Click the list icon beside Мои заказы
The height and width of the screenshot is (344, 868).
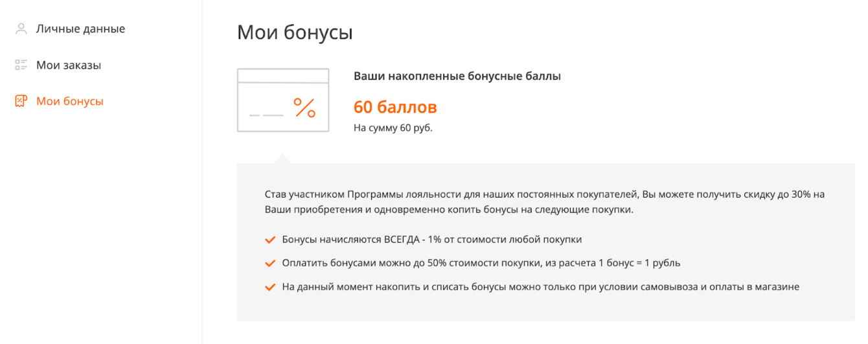21,65
